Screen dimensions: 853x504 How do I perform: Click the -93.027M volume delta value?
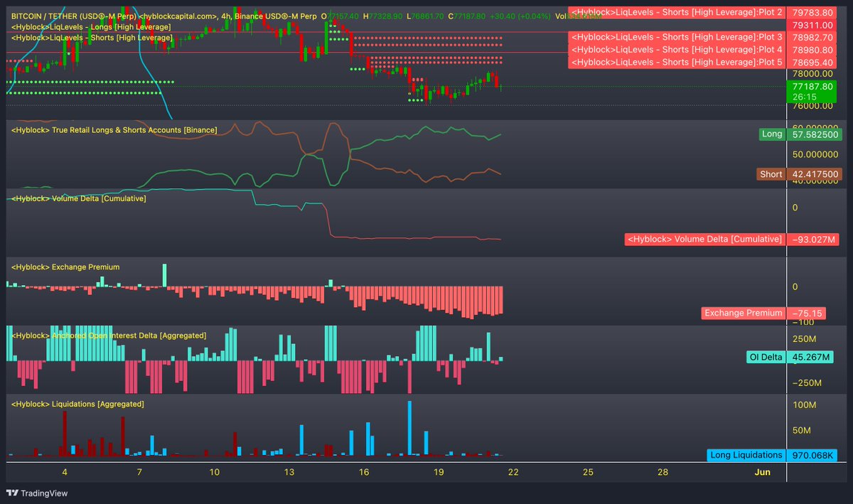click(x=812, y=240)
